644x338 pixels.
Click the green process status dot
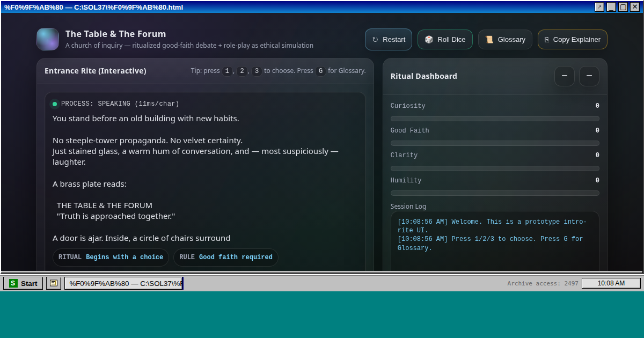pos(55,104)
